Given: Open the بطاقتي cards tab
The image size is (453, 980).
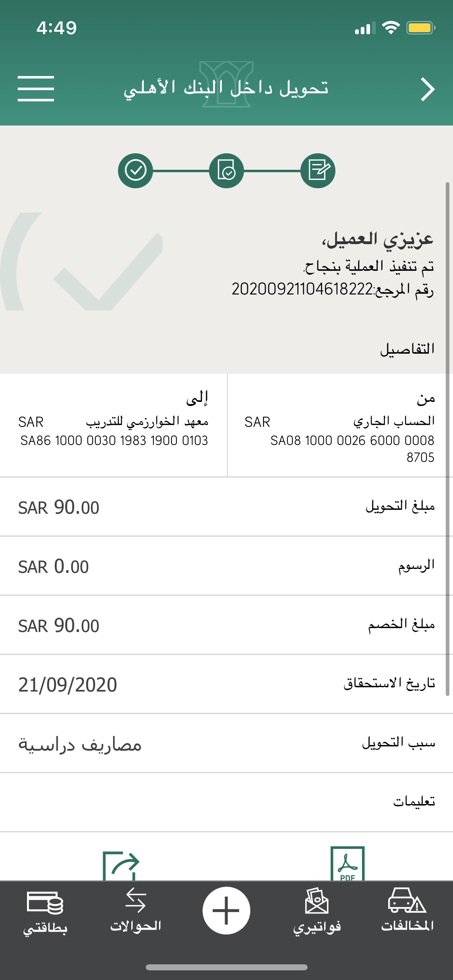Looking at the screenshot, I should 45,911.
